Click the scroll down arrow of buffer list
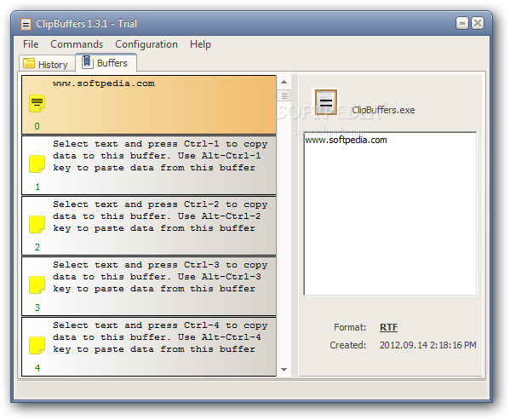 coord(284,370)
